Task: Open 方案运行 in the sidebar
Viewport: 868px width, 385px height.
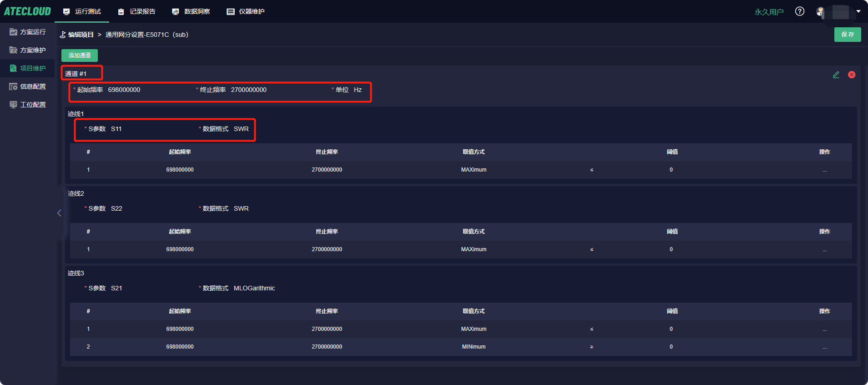Action: [x=28, y=32]
